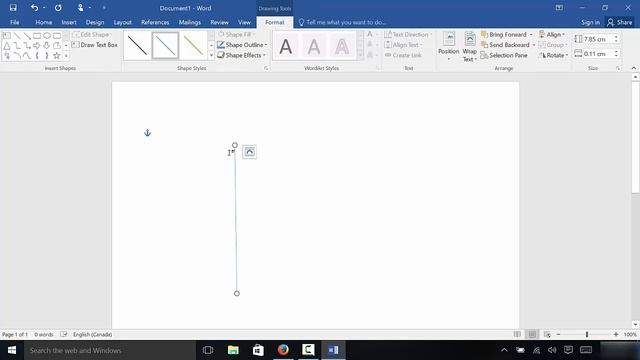Image resolution: width=640 pixels, height=360 pixels.
Task: Expand the Bring Forward dropdown arrow
Action: coord(531,35)
